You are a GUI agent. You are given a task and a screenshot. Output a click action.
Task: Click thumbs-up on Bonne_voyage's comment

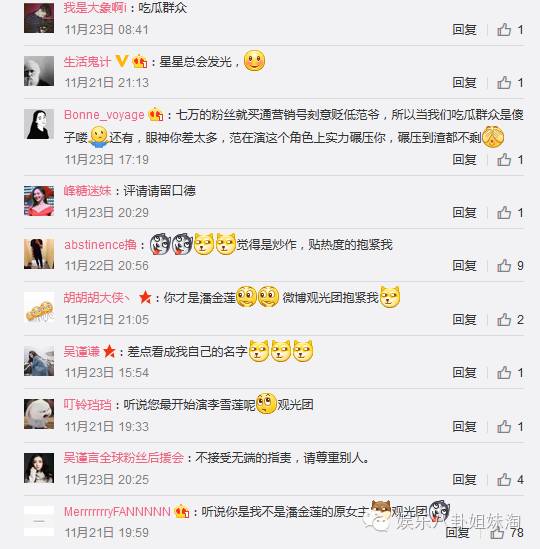(504, 160)
